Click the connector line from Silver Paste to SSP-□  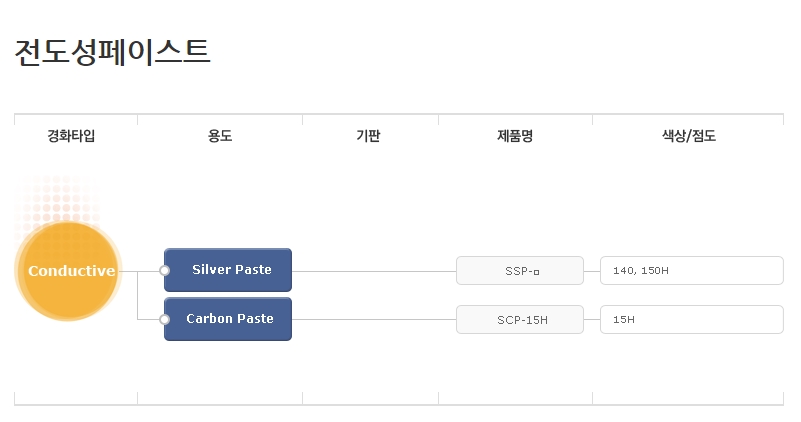(x=375, y=271)
